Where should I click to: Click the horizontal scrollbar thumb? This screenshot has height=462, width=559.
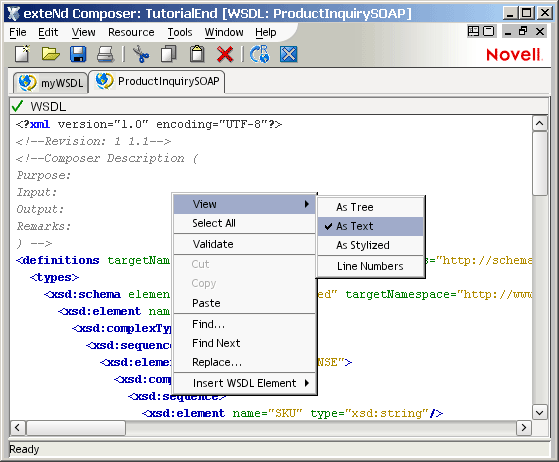(76, 427)
